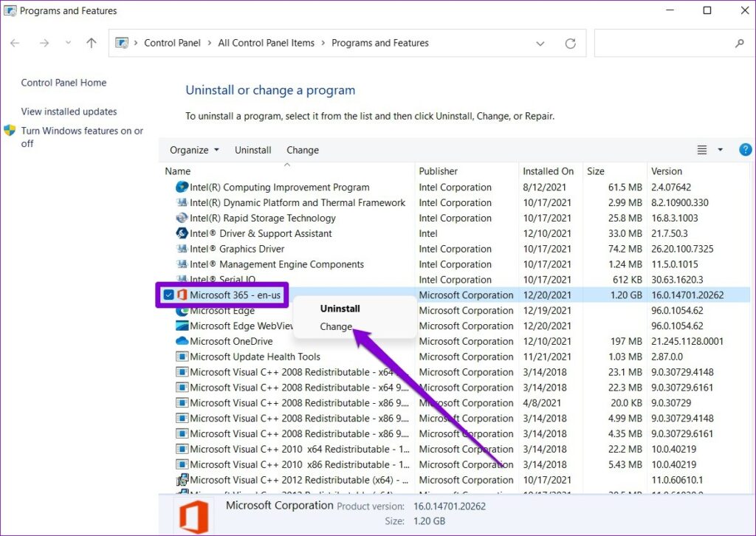
Task: Click the help question mark icon
Action: pyautogui.click(x=745, y=150)
